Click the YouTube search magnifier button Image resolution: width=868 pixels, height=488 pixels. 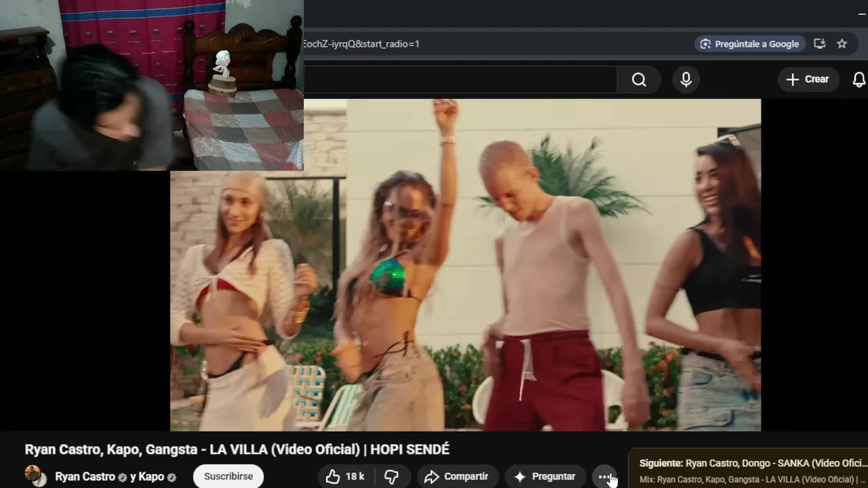pyautogui.click(x=639, y=80)
